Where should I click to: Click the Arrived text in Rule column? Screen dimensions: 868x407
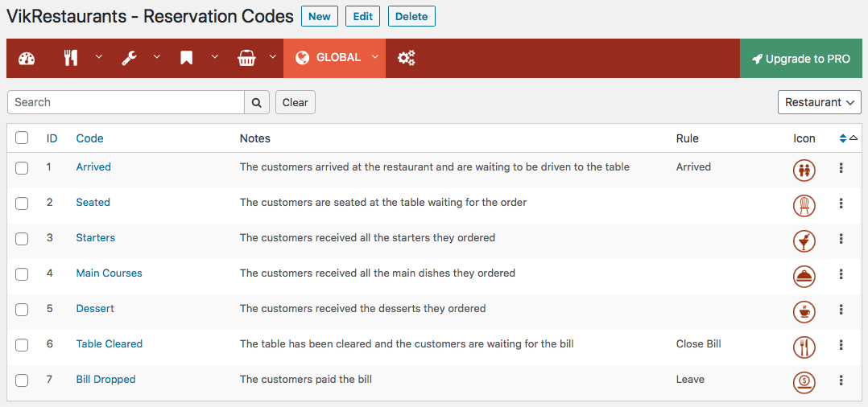693,166
